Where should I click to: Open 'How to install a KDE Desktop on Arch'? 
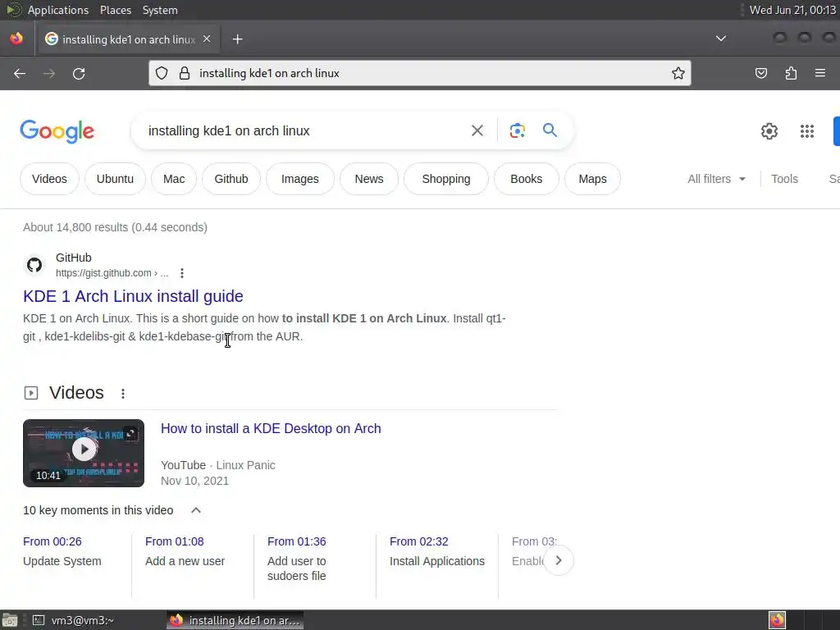point(271,428)
